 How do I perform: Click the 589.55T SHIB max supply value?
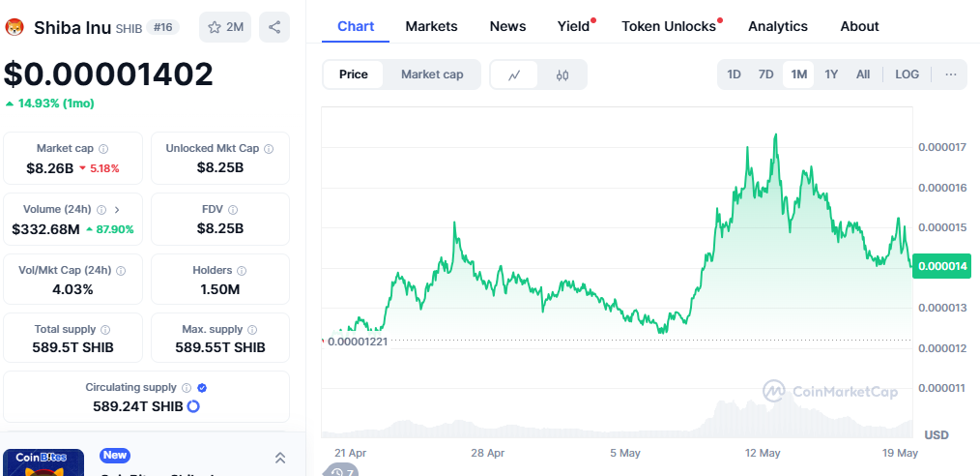tap(220, 347)
